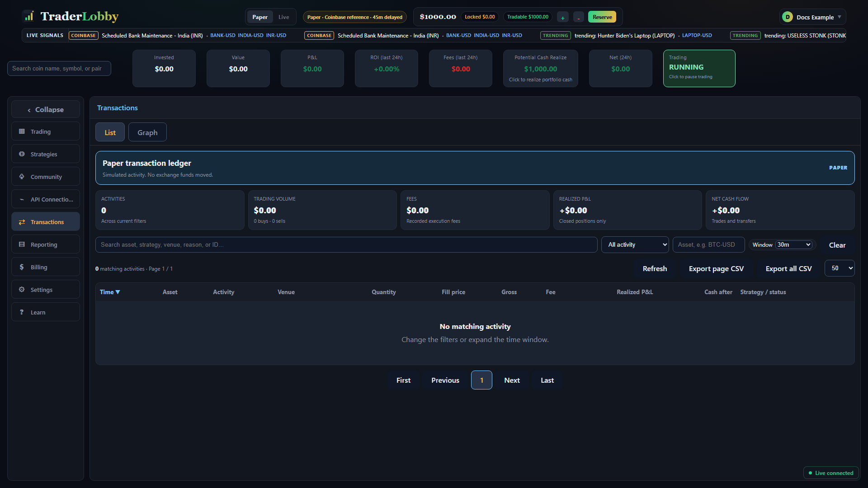Click the LAPTOP-USD ticker link
Image resolution: width=868 pixels, height=488 pixels.
point(697,35)
